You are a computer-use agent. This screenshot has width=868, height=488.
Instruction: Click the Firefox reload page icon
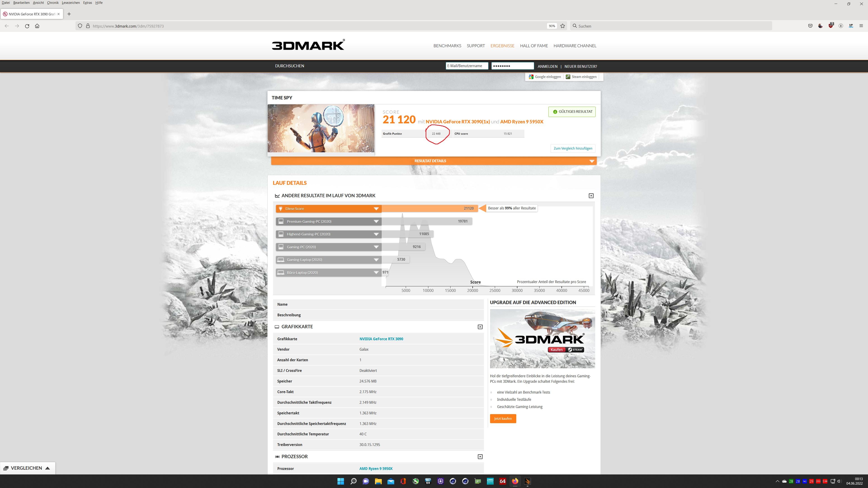pyautogui.click(x=27, y=26)
